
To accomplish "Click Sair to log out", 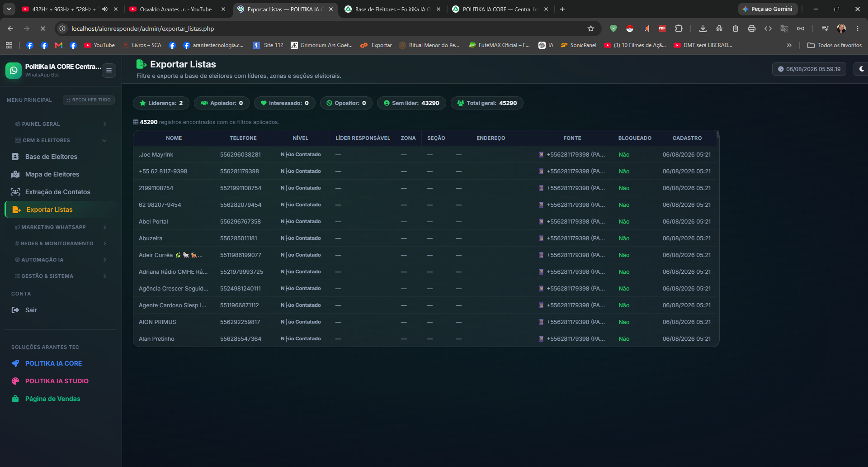I will (31, 310).
